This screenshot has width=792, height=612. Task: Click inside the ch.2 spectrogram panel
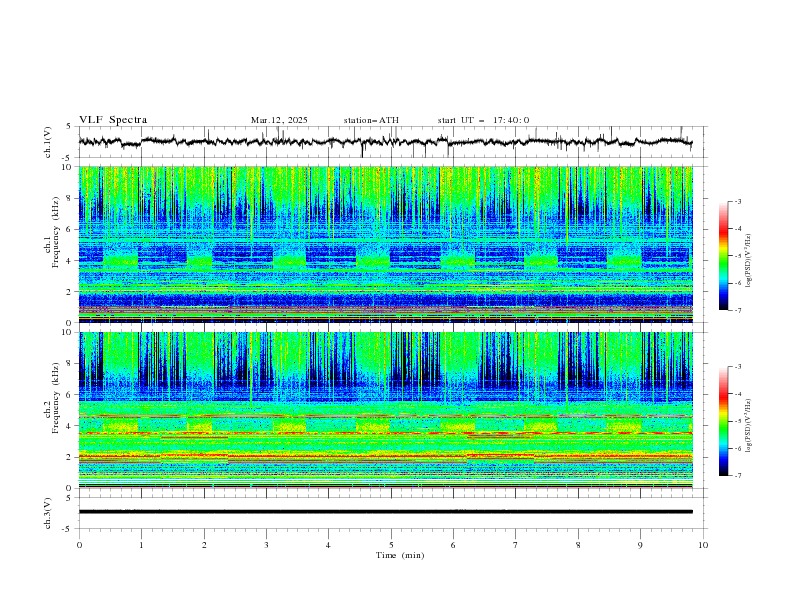pyautogui.click(x=385, y=410)
